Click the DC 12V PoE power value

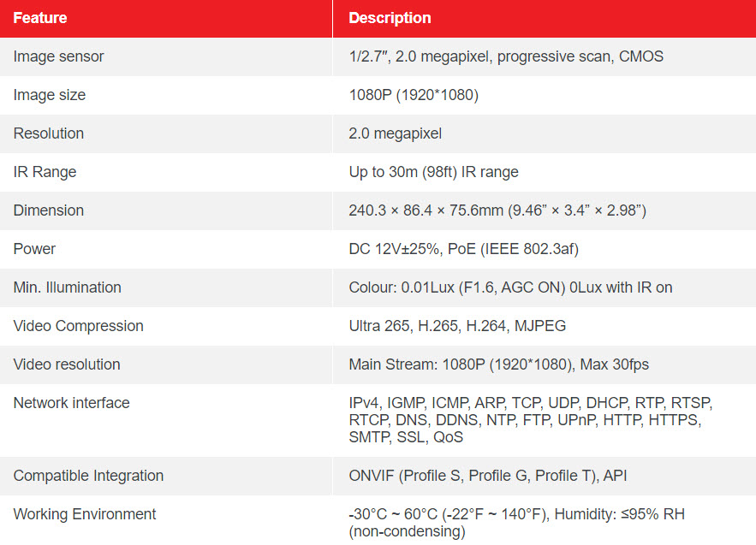[463, 249]
